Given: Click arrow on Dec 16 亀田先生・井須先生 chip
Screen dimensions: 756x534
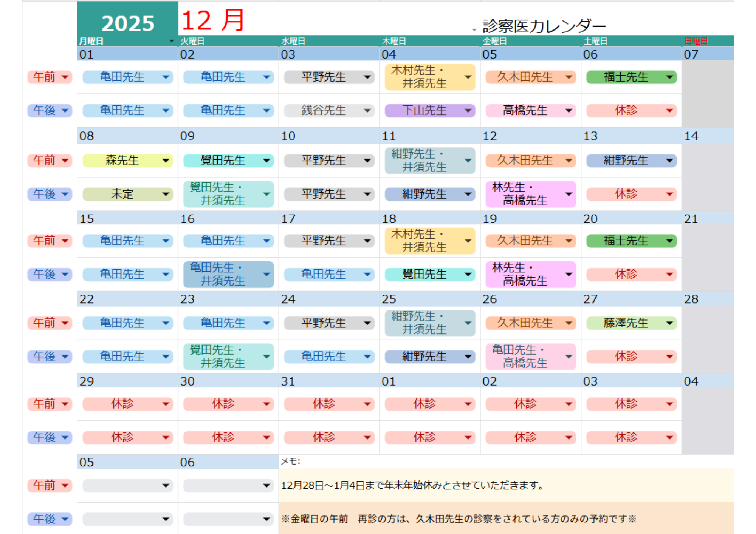Looking at the screenshot, I should click(266, 274).
